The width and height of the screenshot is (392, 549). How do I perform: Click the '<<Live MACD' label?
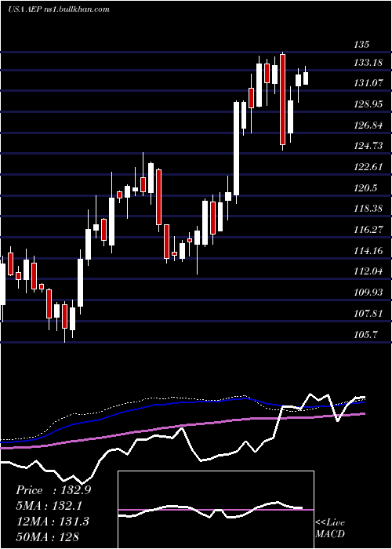tap(330, 529)
